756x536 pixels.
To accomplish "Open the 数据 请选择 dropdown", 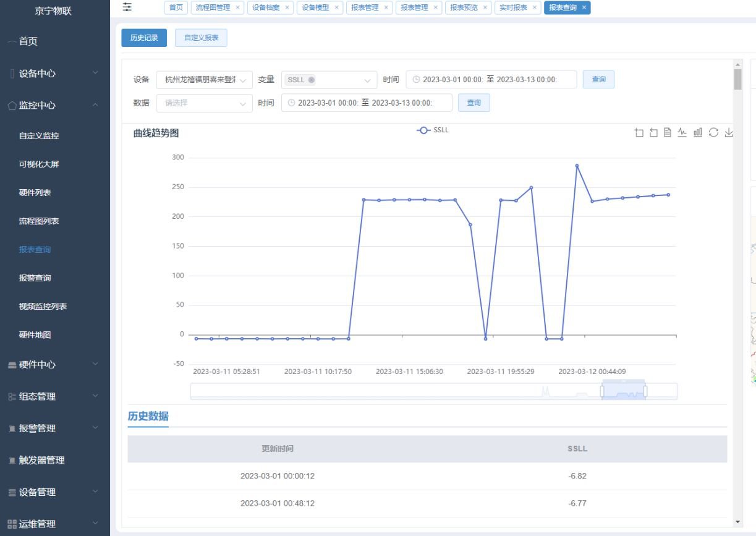I will (204, 103).
